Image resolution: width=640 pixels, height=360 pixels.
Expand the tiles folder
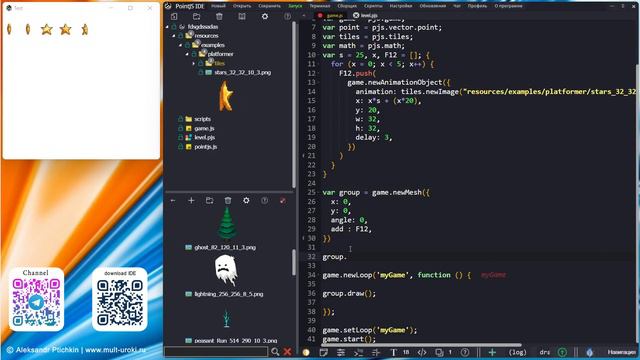click(194, 63)
